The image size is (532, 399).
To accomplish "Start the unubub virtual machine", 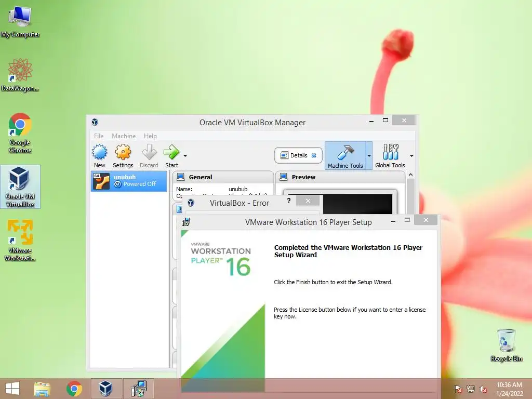I will pos(171,156).
